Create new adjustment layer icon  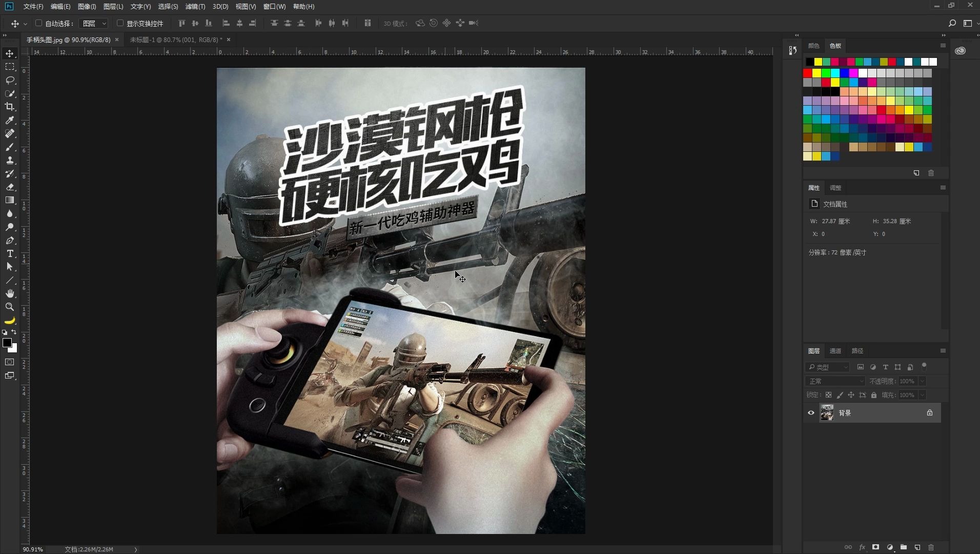pos(890,547)
